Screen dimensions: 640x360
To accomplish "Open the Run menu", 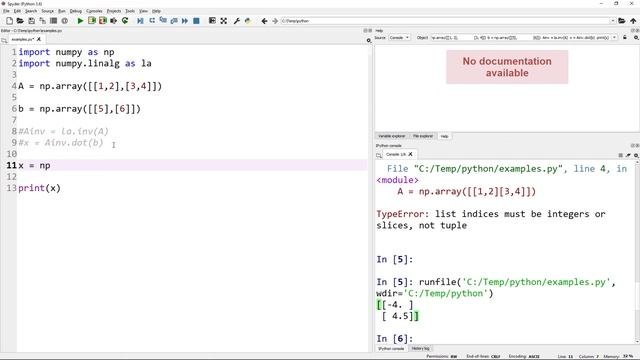I will click(62, 11).
